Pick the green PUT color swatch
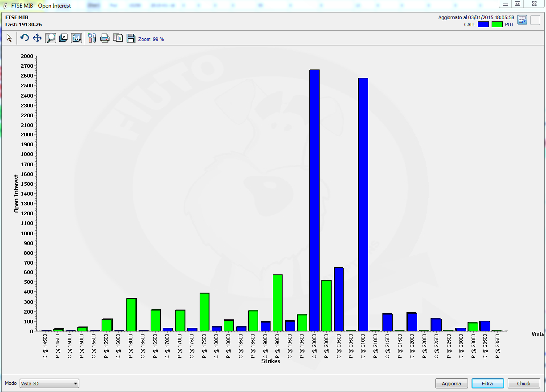 tap(497, 24)
